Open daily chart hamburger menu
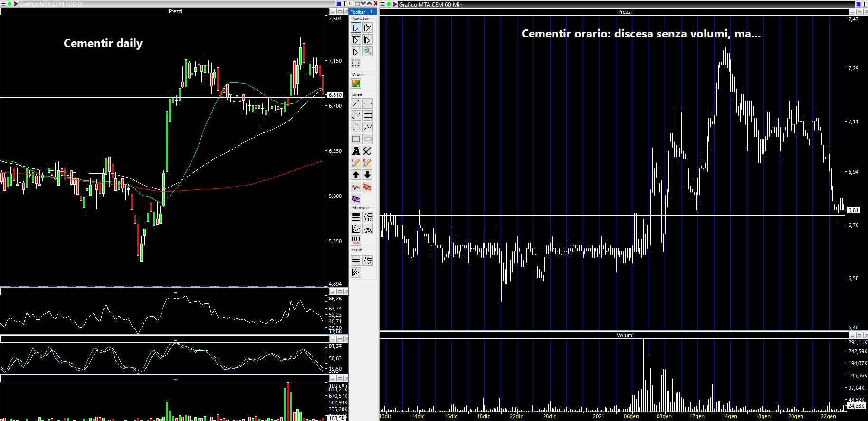Screen dimensions: 868x421 3,4
